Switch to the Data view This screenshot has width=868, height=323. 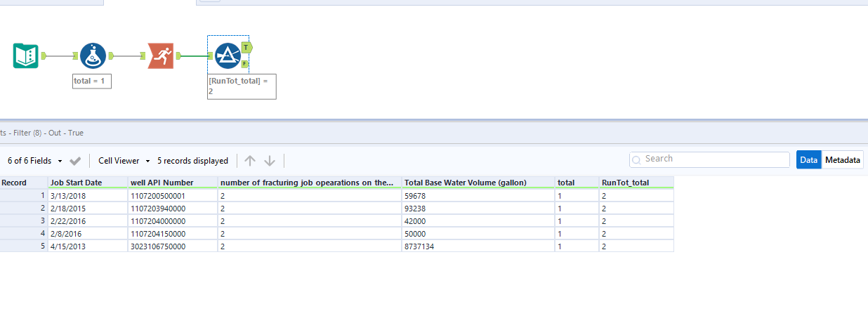(808, 160)
